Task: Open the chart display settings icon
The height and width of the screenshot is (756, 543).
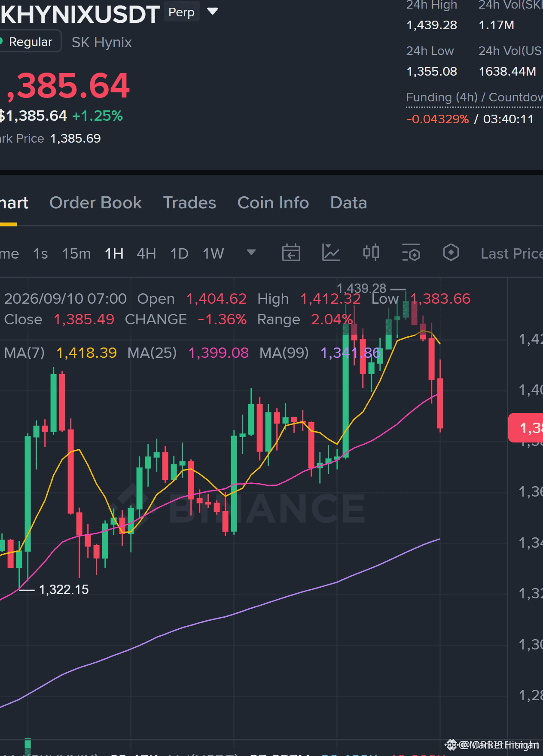Action: (411, 253)
